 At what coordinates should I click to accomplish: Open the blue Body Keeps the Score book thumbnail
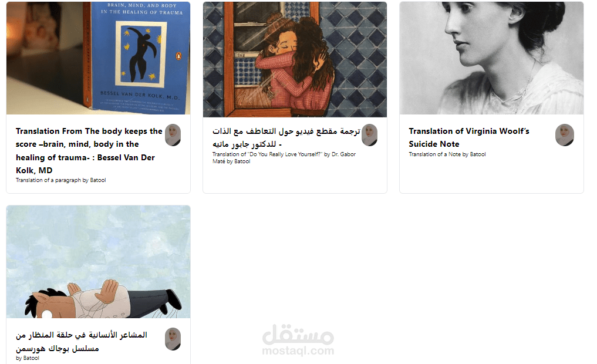98,58
